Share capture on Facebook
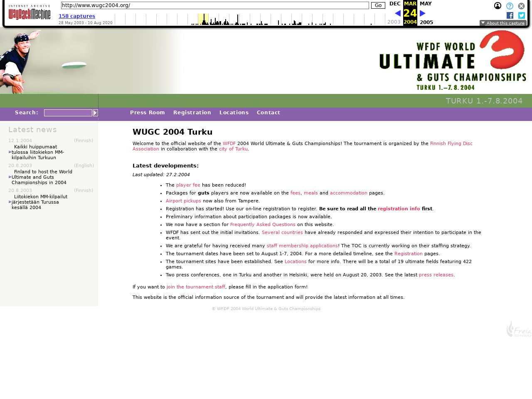 pyautogui.click(x=510, y=15)
